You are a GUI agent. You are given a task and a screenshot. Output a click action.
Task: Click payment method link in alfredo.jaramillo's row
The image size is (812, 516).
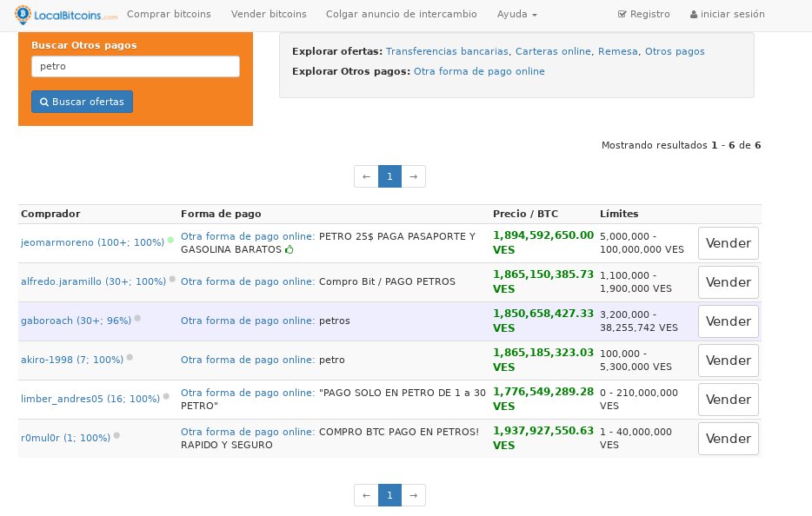248,281
